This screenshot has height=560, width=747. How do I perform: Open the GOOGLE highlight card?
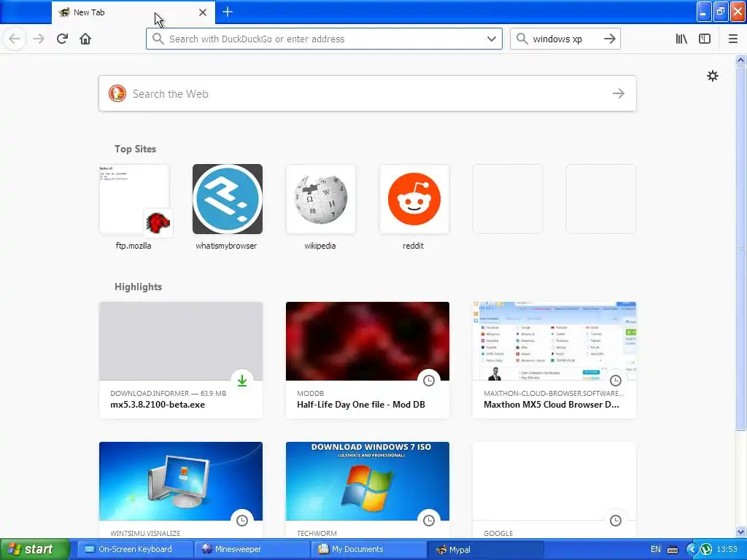(554, 490)
